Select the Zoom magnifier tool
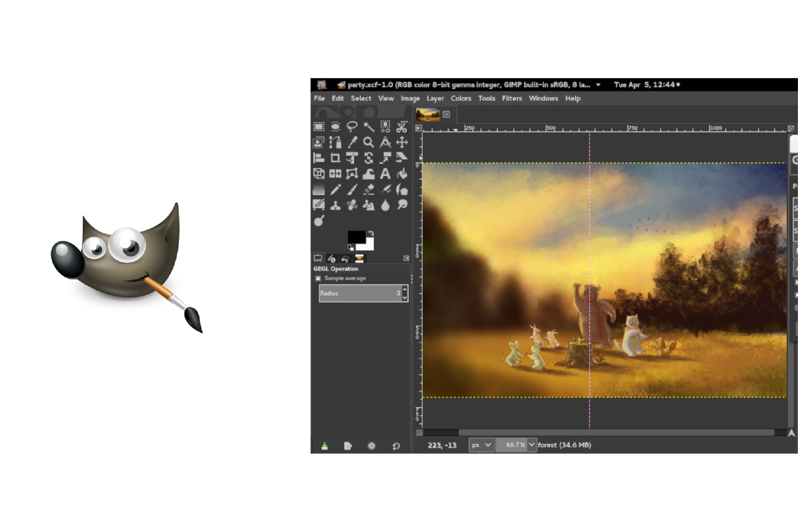Viewport: 798px width, 532px height. 369,142
